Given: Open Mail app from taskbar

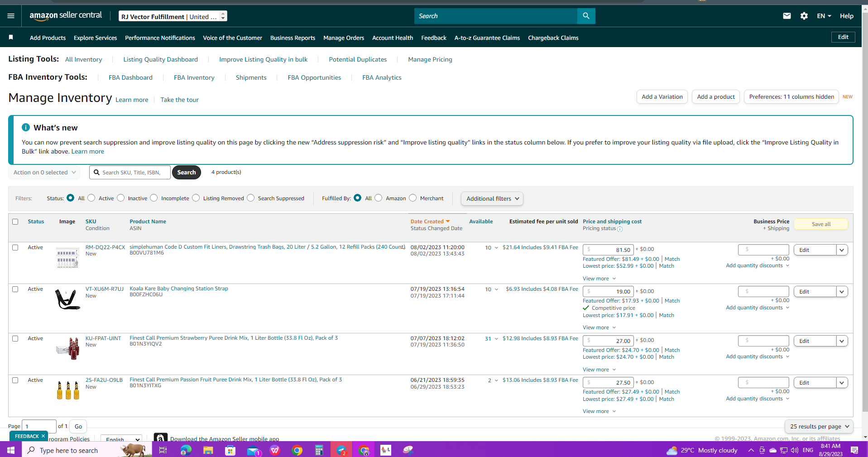Looking at the screenshot, I should coord(253,450).
